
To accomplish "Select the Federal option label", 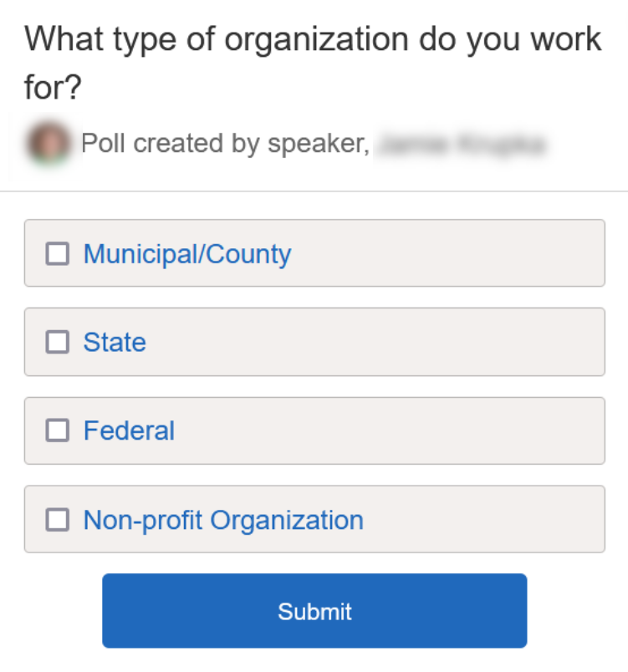I will point(128,430).
